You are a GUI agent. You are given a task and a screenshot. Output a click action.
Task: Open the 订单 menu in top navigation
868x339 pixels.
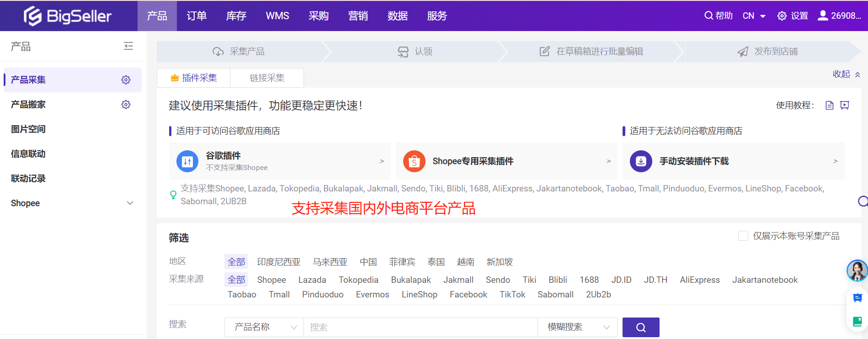(x=197, y=16)
